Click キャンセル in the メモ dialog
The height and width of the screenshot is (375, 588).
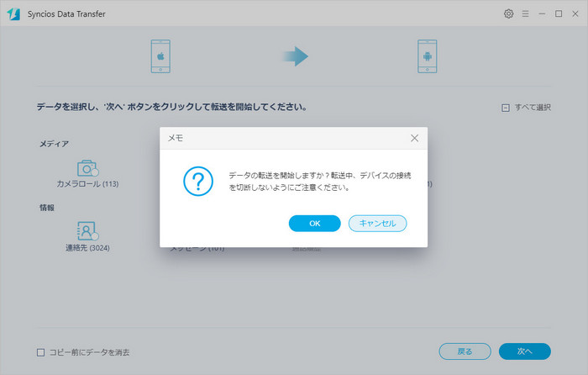coord(378,224)
